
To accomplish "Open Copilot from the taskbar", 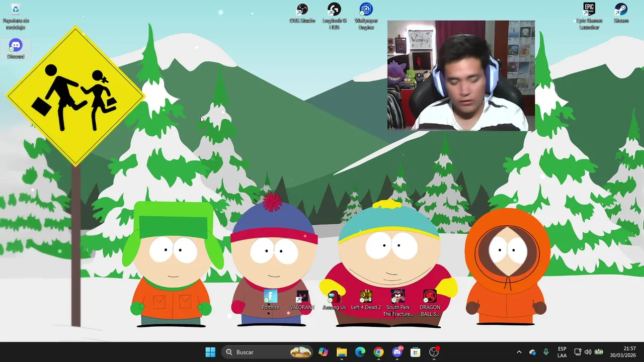I will 323,352.
